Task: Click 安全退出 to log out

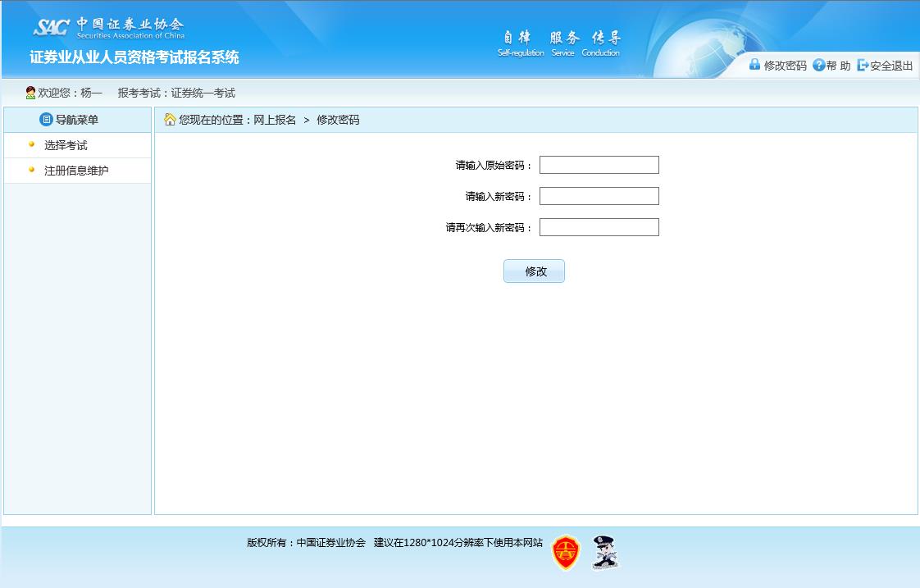Action: click(x=889, y=64)
